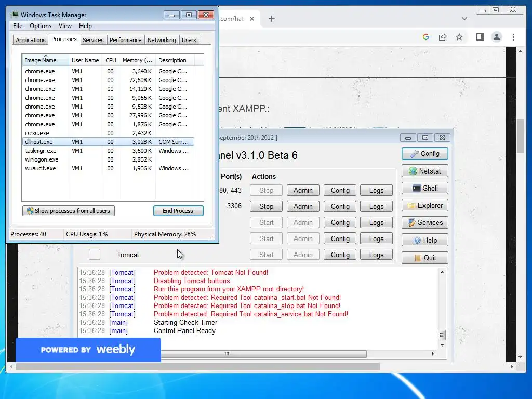The image size is (532, 399).
Task: Select the dllhost.exe process row
Action: point(108,142)
